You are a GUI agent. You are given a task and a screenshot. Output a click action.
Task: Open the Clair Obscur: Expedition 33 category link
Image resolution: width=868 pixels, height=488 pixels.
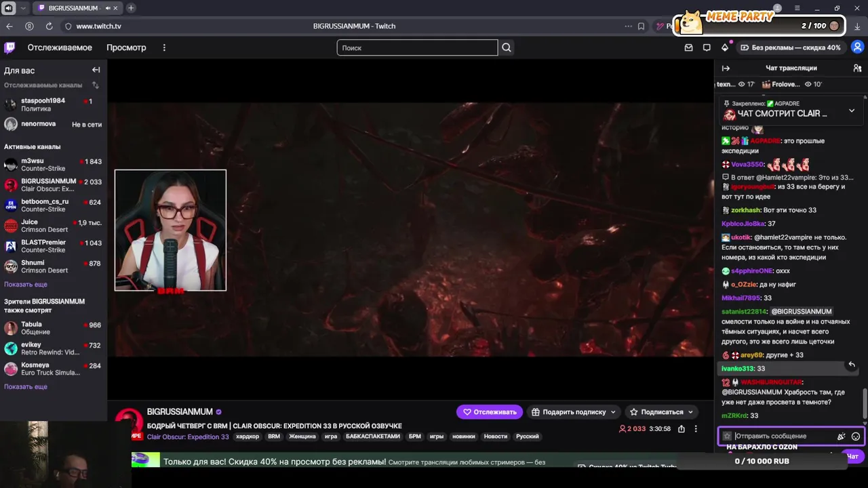[188, 436]
